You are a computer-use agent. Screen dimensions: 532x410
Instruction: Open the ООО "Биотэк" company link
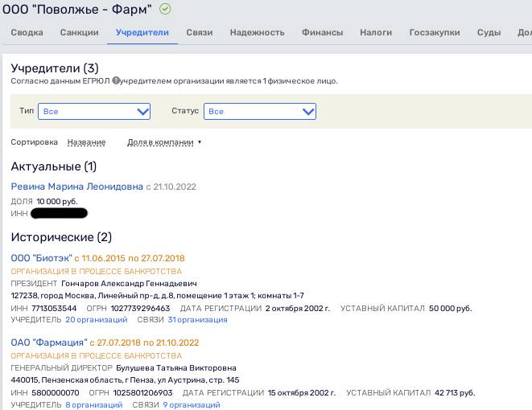click(x=41, y=258)
